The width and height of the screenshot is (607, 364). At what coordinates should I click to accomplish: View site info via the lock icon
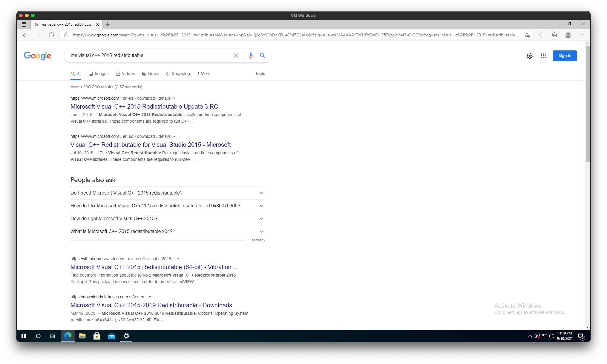(66, 35)
